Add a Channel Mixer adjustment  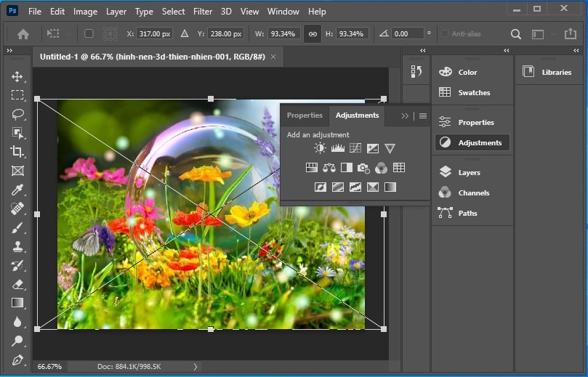coord(381,168)
